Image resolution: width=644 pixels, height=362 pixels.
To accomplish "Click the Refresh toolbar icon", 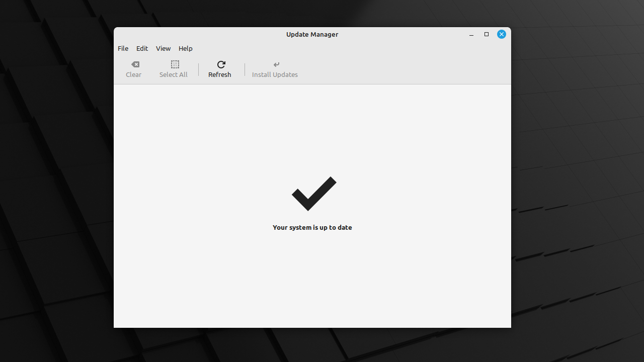I will pos(221,64).
